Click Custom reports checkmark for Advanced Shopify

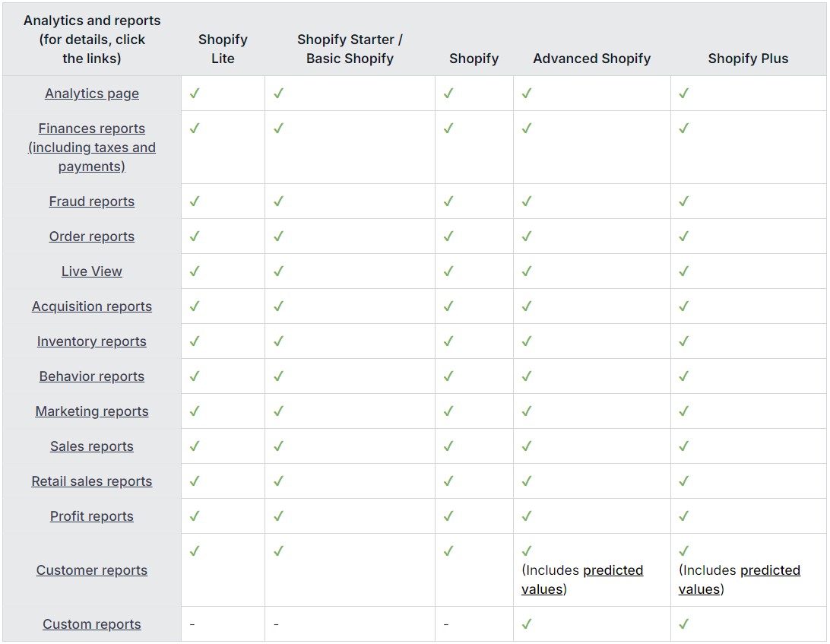tap(527, 624)
